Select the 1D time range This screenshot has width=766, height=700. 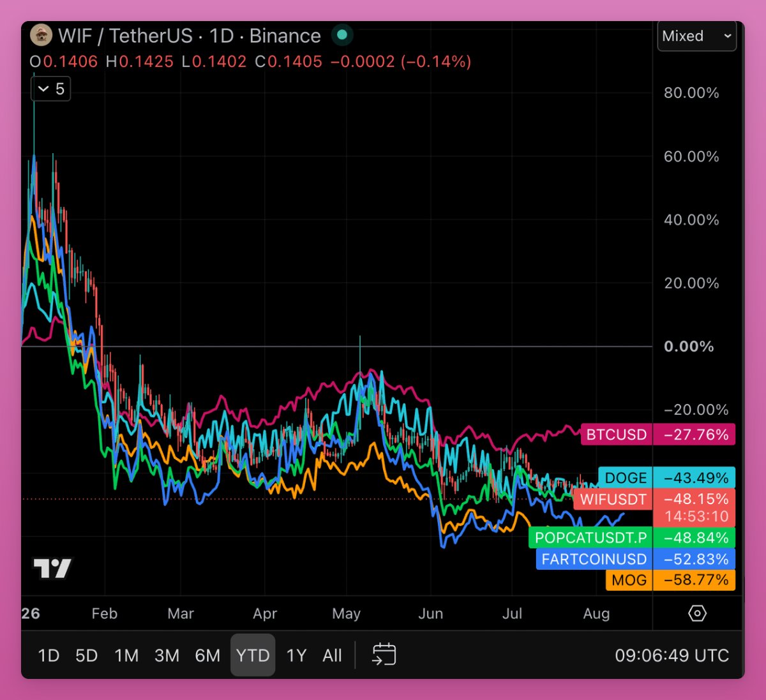49,655
